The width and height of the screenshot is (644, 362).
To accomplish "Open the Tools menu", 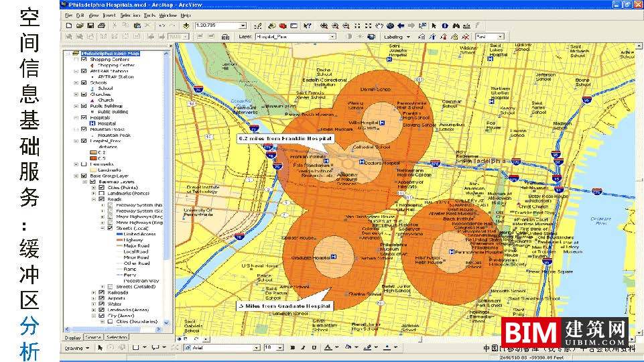I will (148, 14).
